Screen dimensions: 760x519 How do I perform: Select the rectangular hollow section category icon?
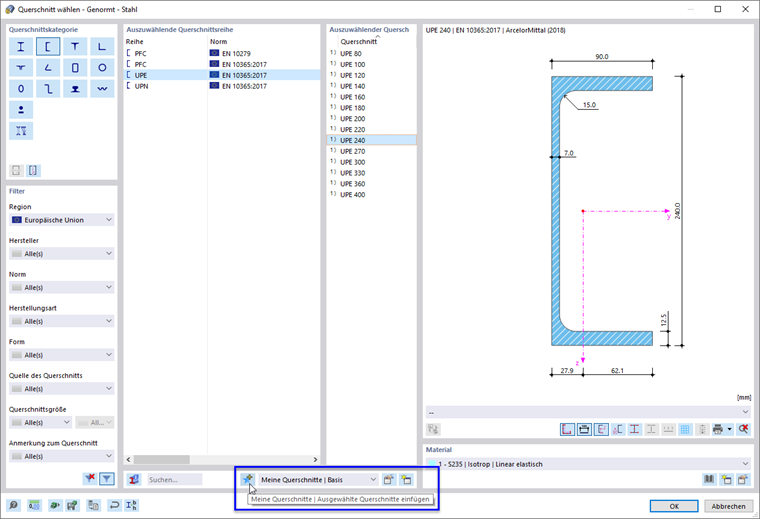click(x=75, y=67)
